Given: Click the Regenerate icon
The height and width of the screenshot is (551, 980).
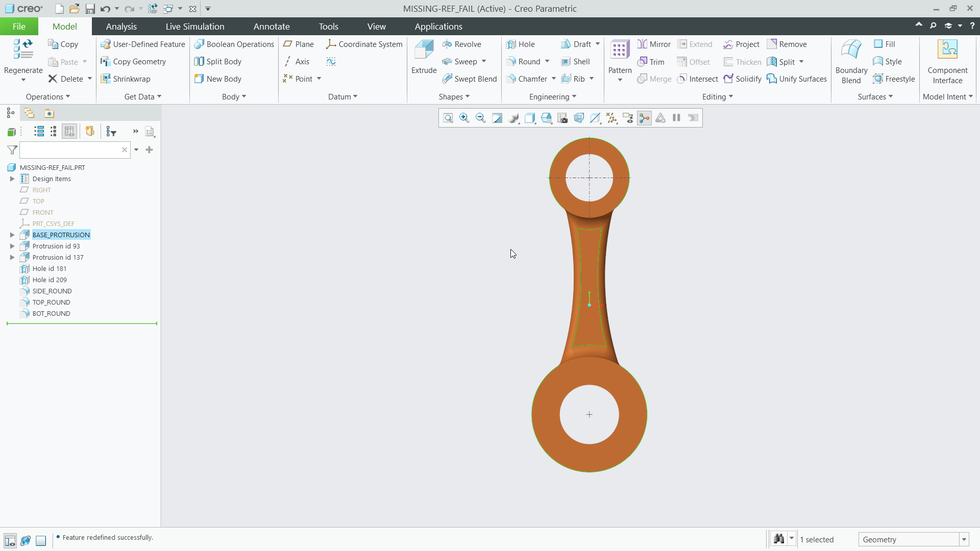Looking at the screenshot, I should pyautogui.click(x=23, y=49).
